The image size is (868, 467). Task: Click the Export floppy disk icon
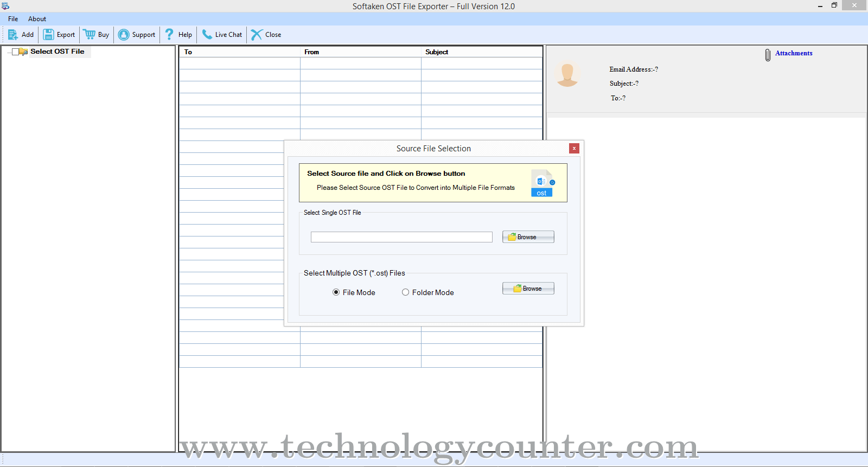click(49, 35)
